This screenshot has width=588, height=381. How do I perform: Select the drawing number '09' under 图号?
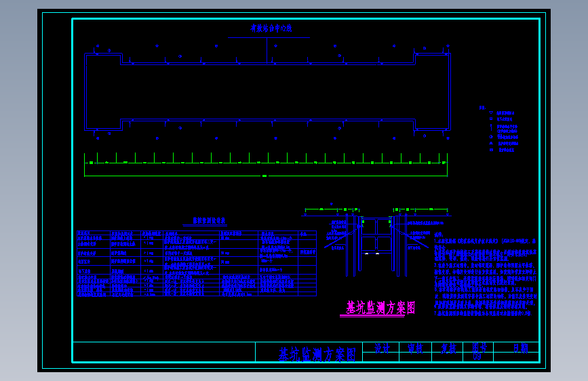pos(477,356)
